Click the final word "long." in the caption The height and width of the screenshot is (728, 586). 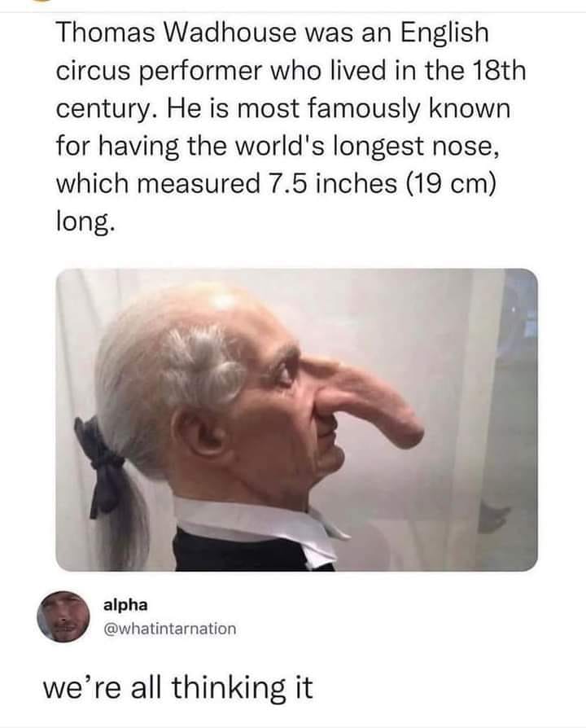click(x=84, y=222)
